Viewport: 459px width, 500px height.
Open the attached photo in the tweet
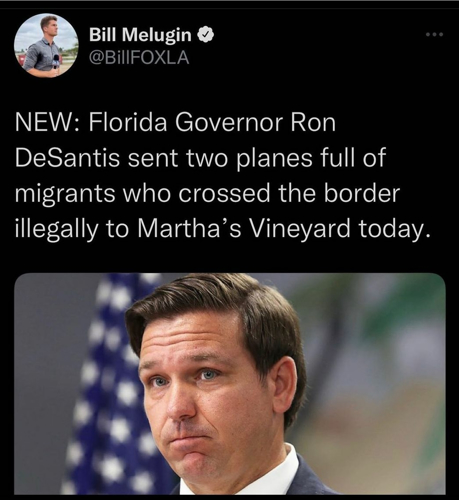tap(230, 383)
